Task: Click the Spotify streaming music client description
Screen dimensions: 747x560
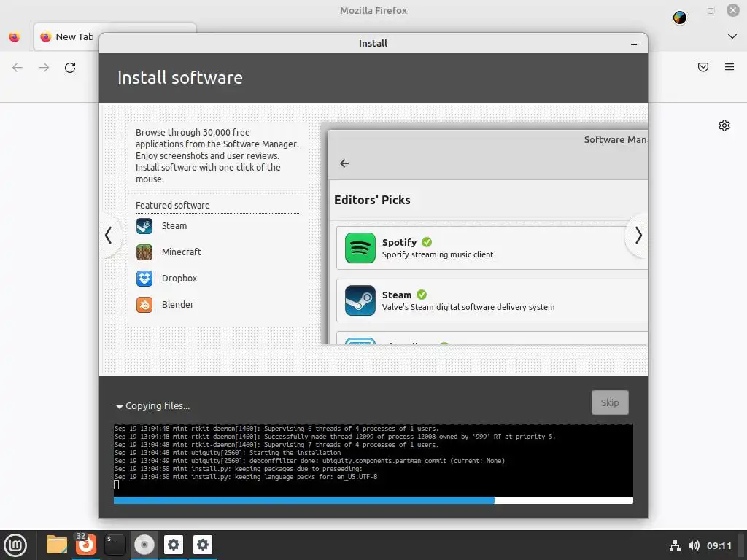Action: click(438, 254)
